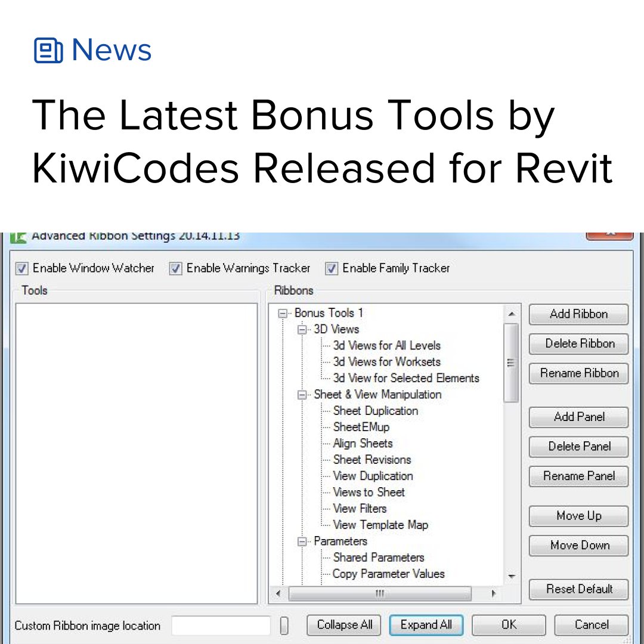Viewport: 644px width, 644px height.
Task: Click the Delete Ribbon button
Action: point(578,344)
